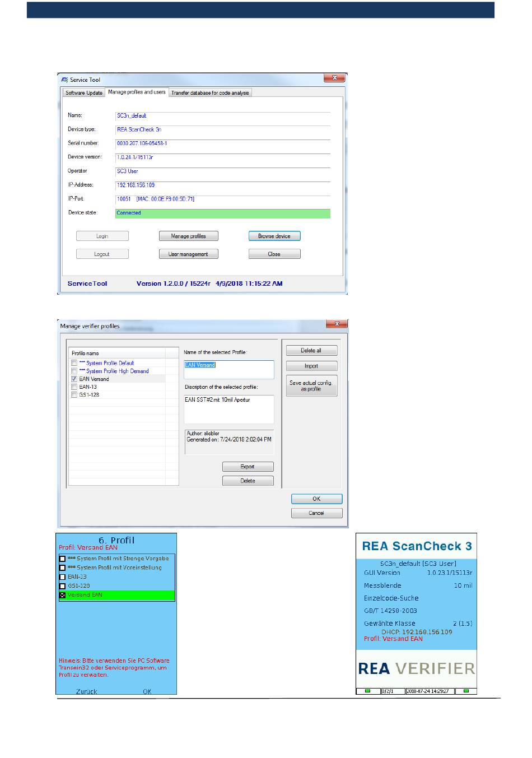This screenshot has width=532, height=758.
Task: Uncheck the EAN Versand profile checkbox
Action: click(x=74, y=379)
